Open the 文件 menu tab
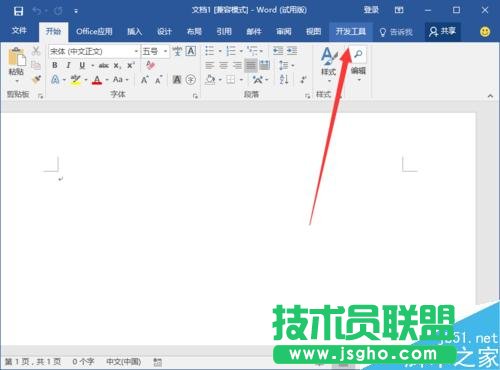This screenshot has height=370, width=500. [19, 31]
